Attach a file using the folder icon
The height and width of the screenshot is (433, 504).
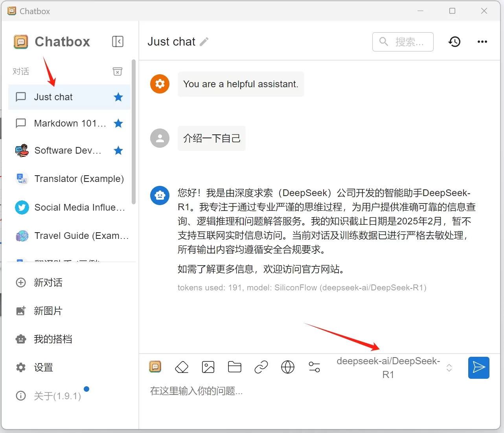(235, 367)
